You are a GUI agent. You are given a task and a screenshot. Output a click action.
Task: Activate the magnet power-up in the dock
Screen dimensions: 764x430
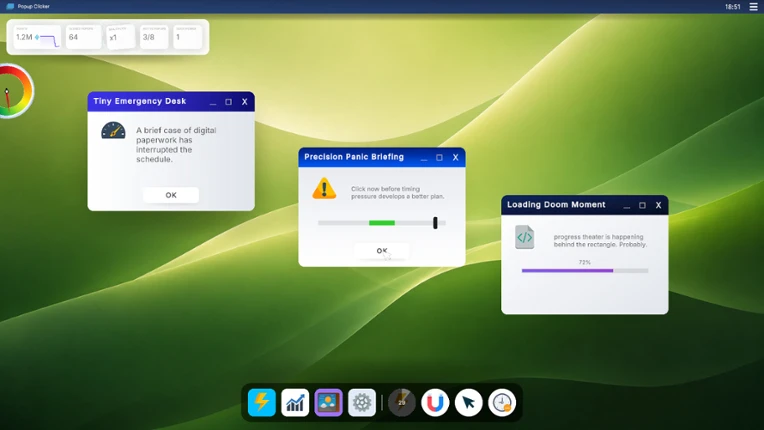pyautogui.click(x=435, y=402)
